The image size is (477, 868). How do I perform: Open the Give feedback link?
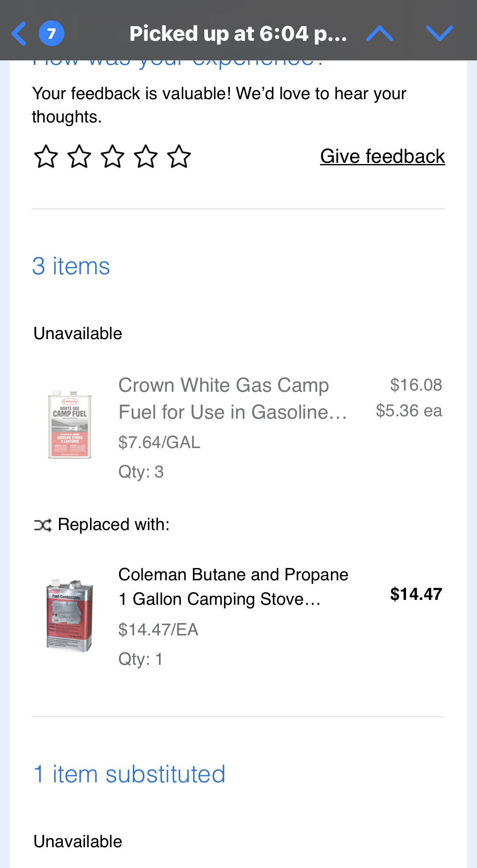tap(382, 156)
